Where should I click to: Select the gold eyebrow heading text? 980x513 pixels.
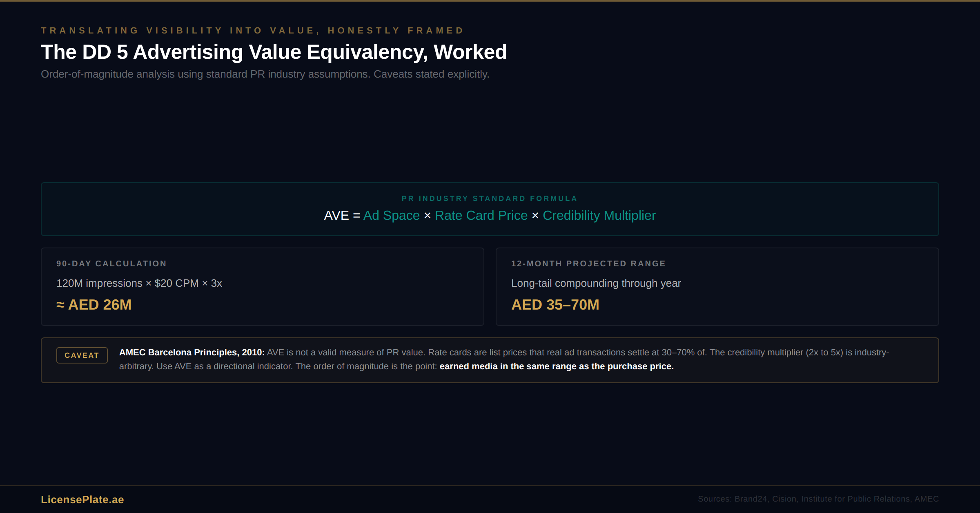[252, 31]
